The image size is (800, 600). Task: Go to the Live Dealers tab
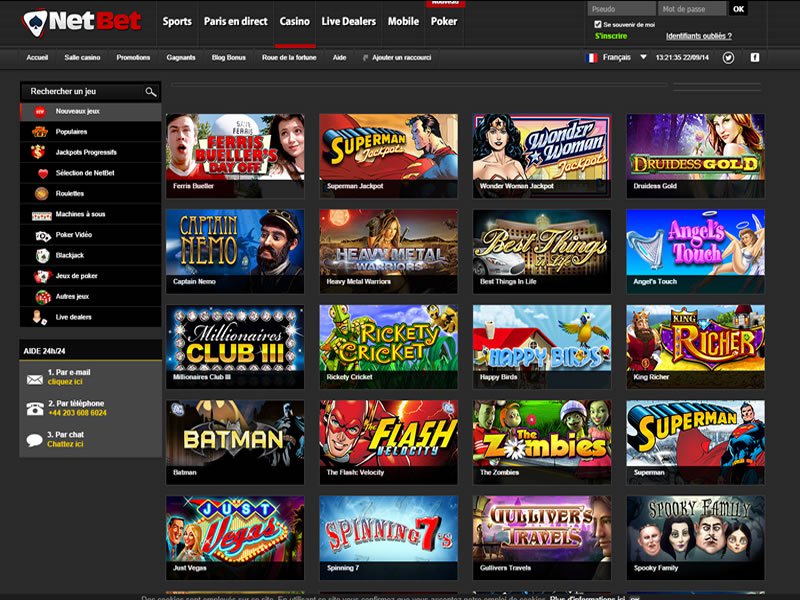[348, 21]
